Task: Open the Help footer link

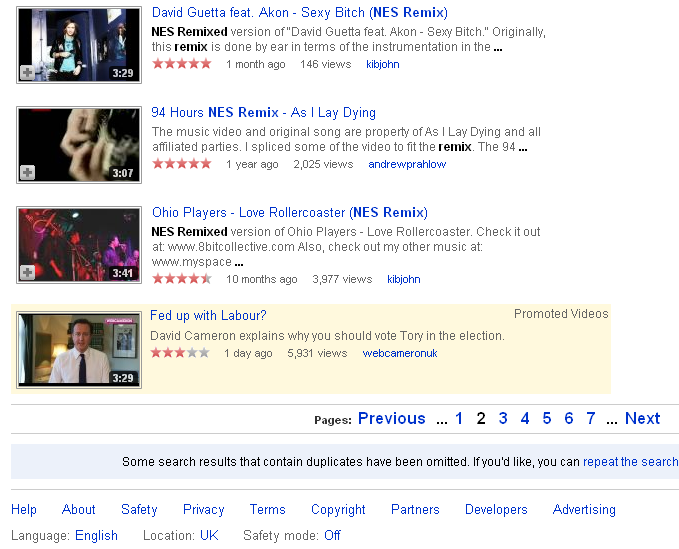Action: coord(24,509)
